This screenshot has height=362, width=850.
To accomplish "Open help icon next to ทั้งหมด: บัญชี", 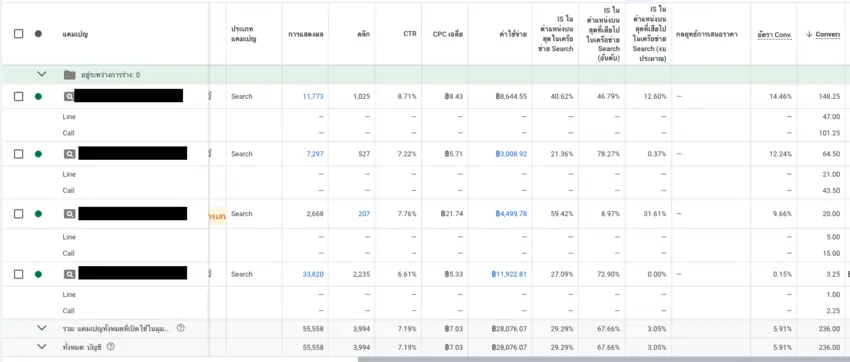I will pos(111,346).
